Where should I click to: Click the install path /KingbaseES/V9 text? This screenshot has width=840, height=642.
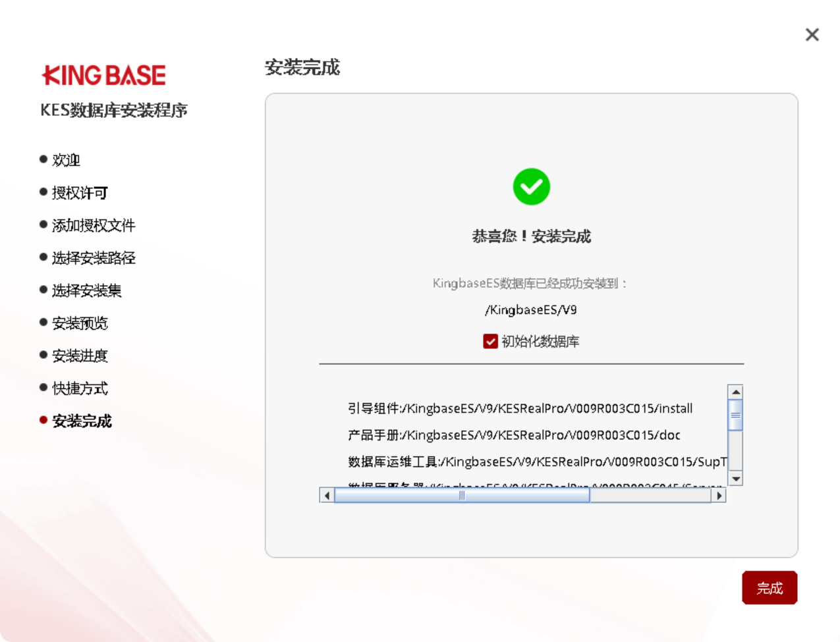click(531, 309)
